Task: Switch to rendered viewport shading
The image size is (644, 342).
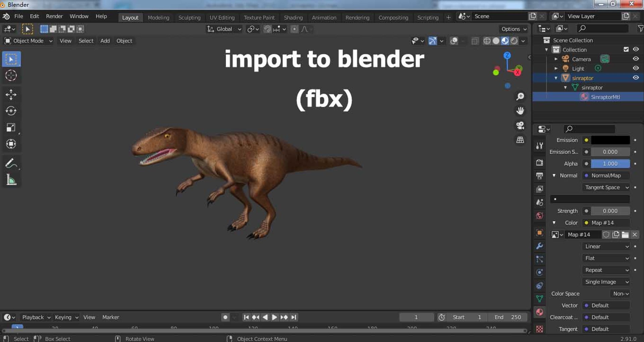Action: coord(514,41)
